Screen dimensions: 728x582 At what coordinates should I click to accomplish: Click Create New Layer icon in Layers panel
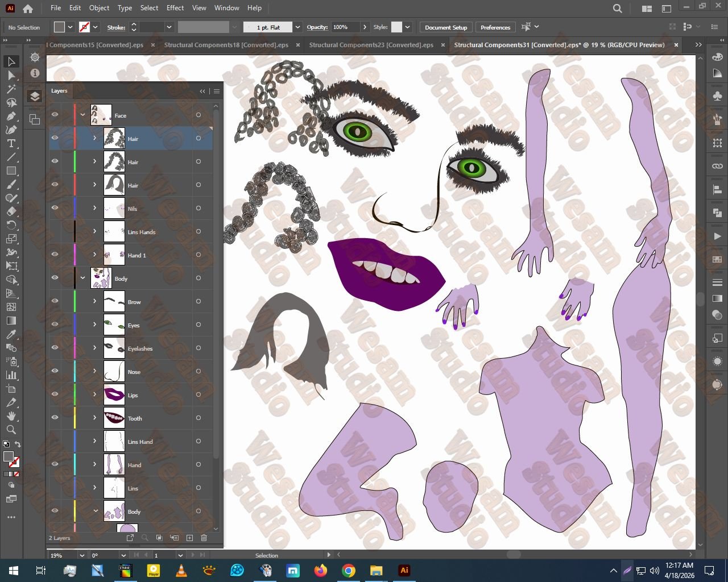189,538
